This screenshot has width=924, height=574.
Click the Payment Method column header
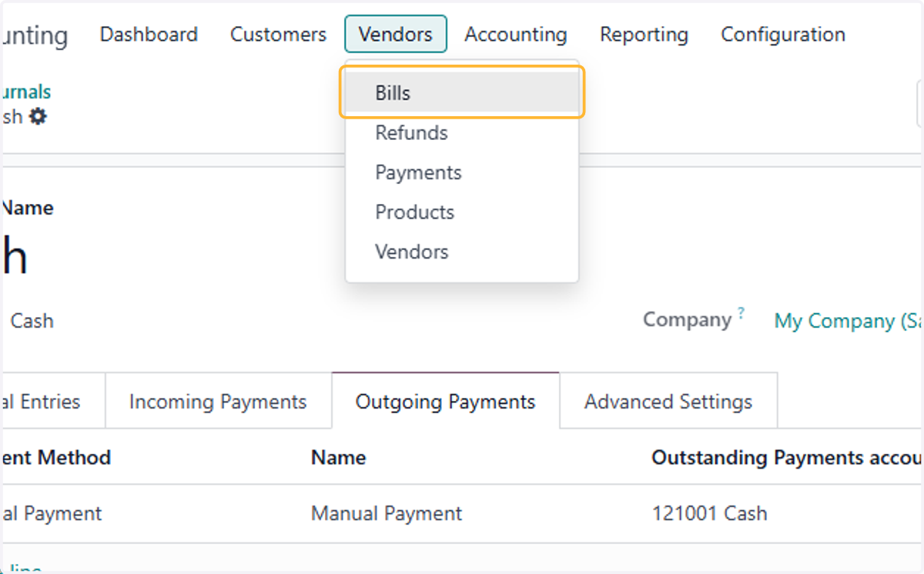[55, 458]
